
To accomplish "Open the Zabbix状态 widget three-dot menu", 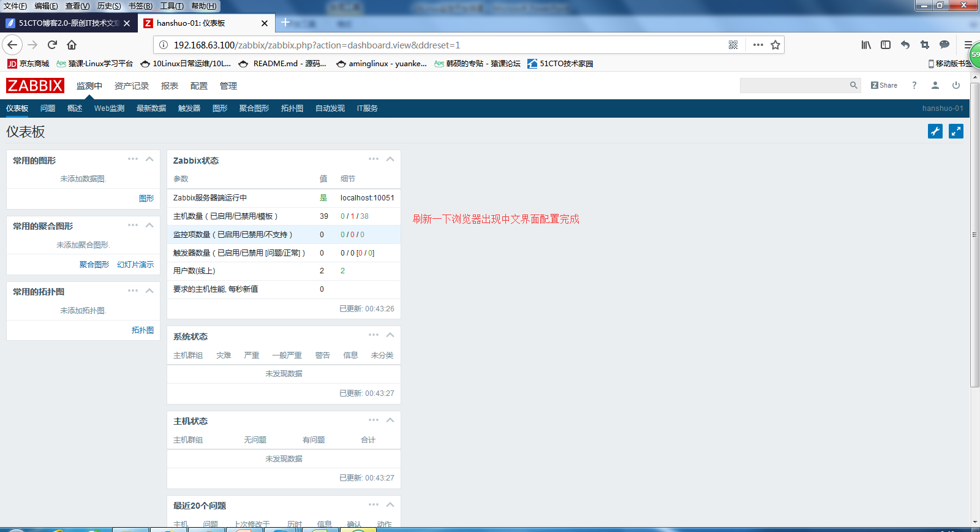I will tap(374, 159).
